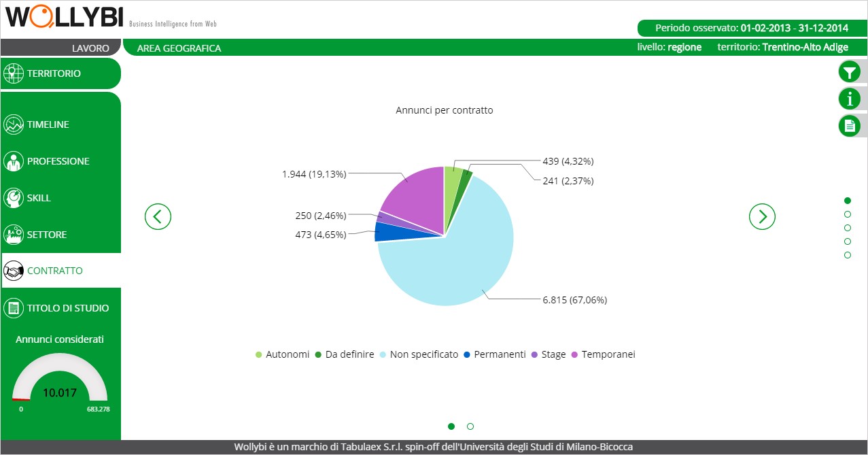Viewport: 868px width, 455px height.
Task: Go to previous chart with left arrow
Action: click(158, 217)
